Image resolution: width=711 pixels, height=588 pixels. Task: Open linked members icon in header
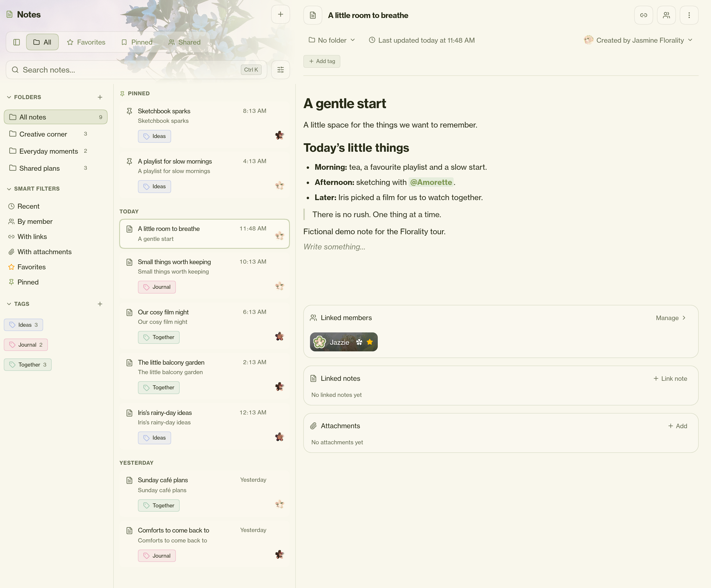pyautogui.click(x=666, y=15)
